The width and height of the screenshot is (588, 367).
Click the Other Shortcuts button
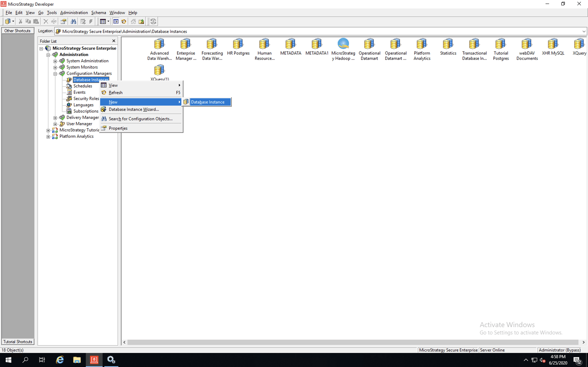click(x=17, y=31)
